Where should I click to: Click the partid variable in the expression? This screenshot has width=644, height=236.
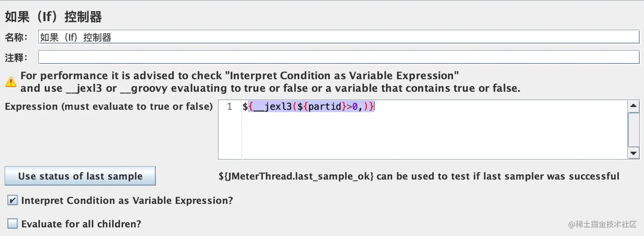tap(325, 107)
